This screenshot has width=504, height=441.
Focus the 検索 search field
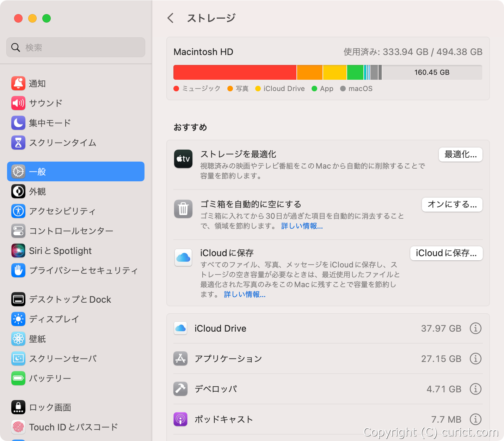[x=76, y=47]
